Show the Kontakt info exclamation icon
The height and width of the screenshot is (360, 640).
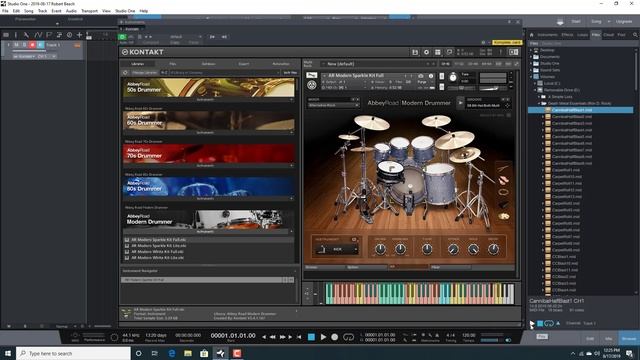[x=500, y=52]
